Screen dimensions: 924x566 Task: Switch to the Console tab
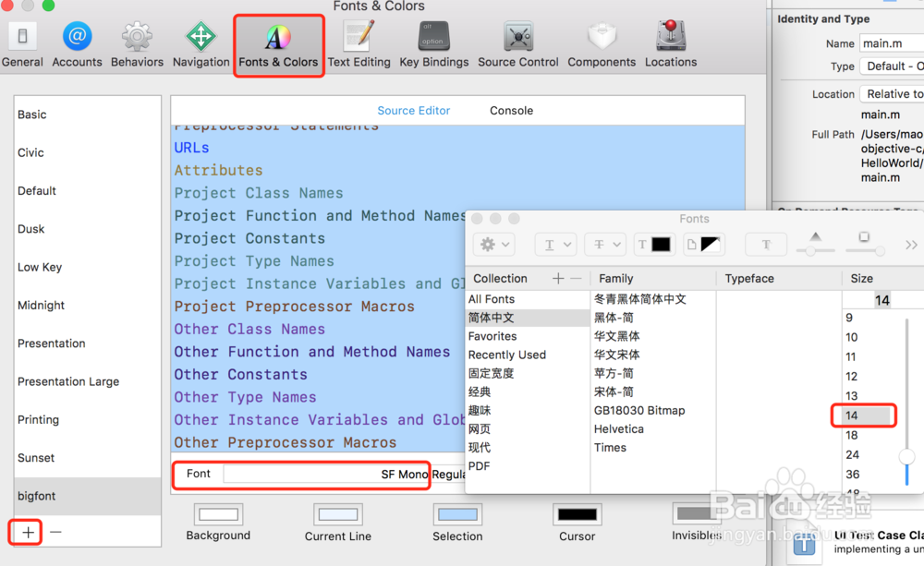[512, 111]
